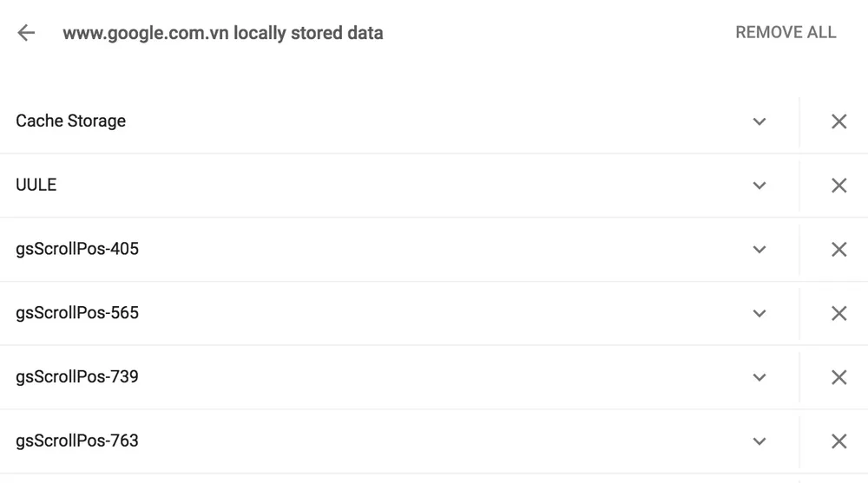
Task: Expand gsScrollPos-405 details chevron
Action: (759, 250)
